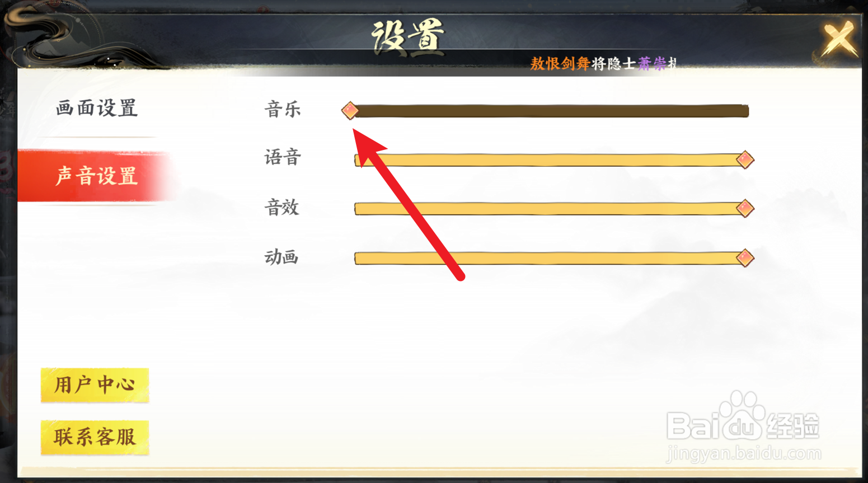Click the 联系客服 button

coord(95,437)
